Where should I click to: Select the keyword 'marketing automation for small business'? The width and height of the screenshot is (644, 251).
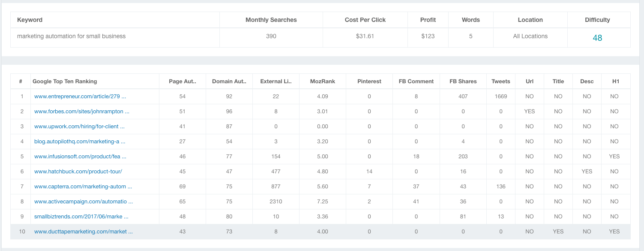tap(71, 36)
